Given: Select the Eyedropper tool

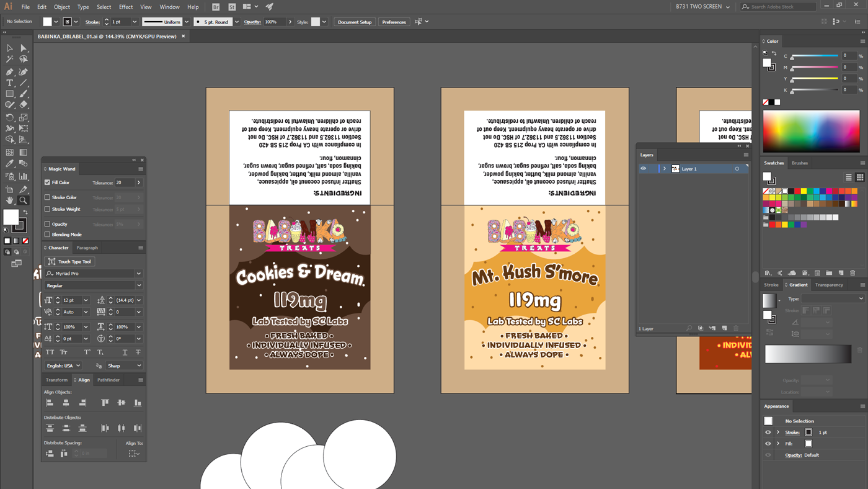Looking at the screenshot, I should (x=10, y=164).
